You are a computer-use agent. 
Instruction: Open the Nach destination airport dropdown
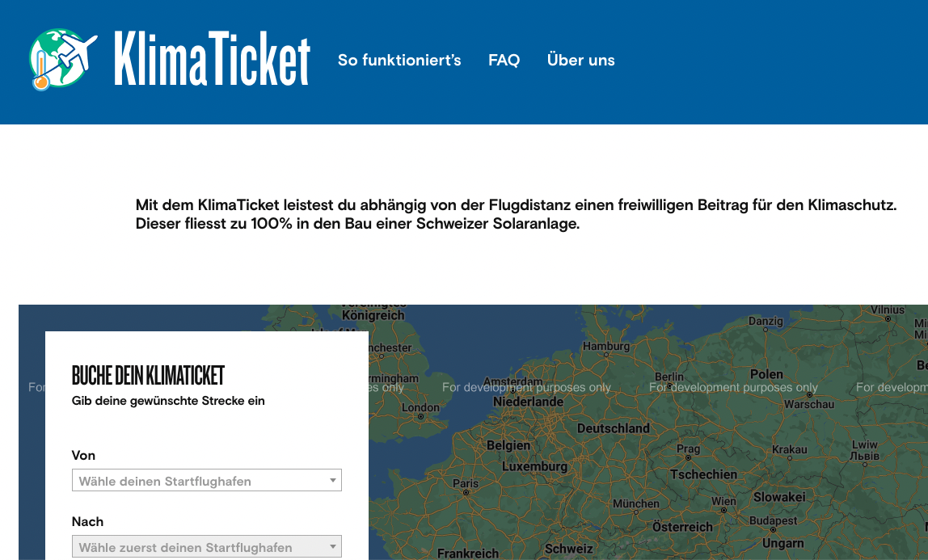pyautogui.click(x=206, y=547)
